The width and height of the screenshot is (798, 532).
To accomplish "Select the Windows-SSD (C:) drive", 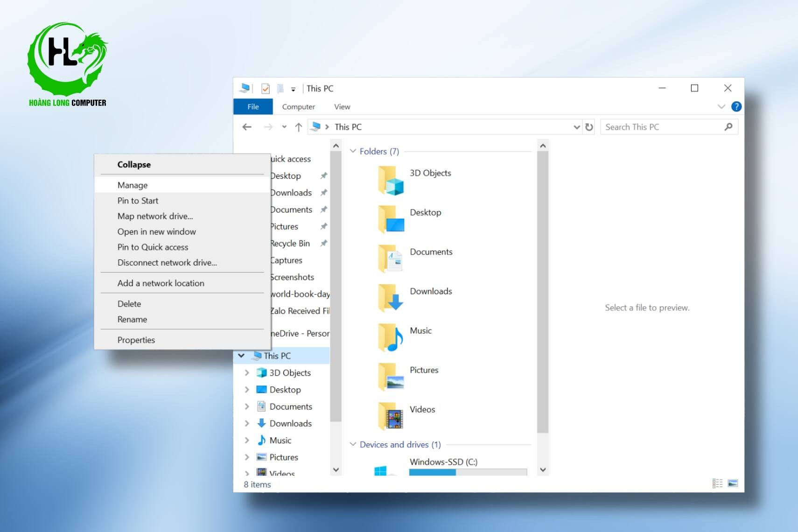I will pyautogui.click(x=443, y=462).
